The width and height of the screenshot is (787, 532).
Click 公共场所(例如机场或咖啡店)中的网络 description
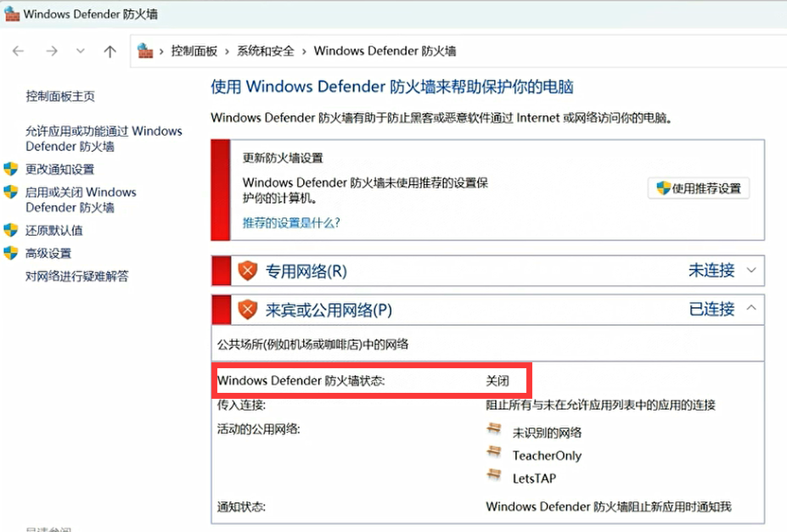point(312,344)
